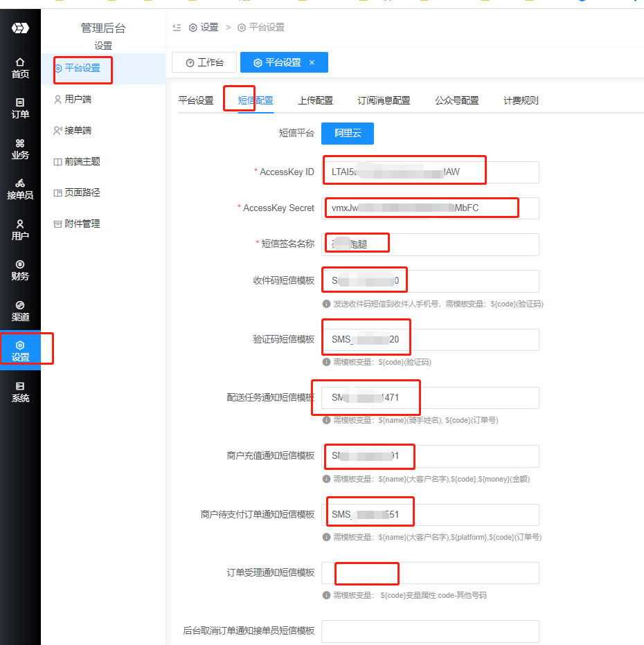The image size is (644, 645).
Task: Open the 订阅消息配置 tab
Action: coord(384,100)
